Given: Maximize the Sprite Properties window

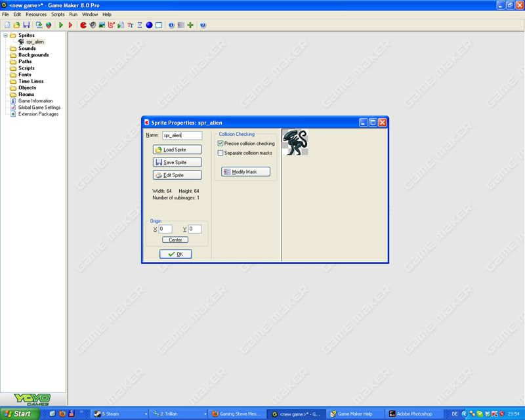Looking at the screenshot, I should [x=373, y=123].
